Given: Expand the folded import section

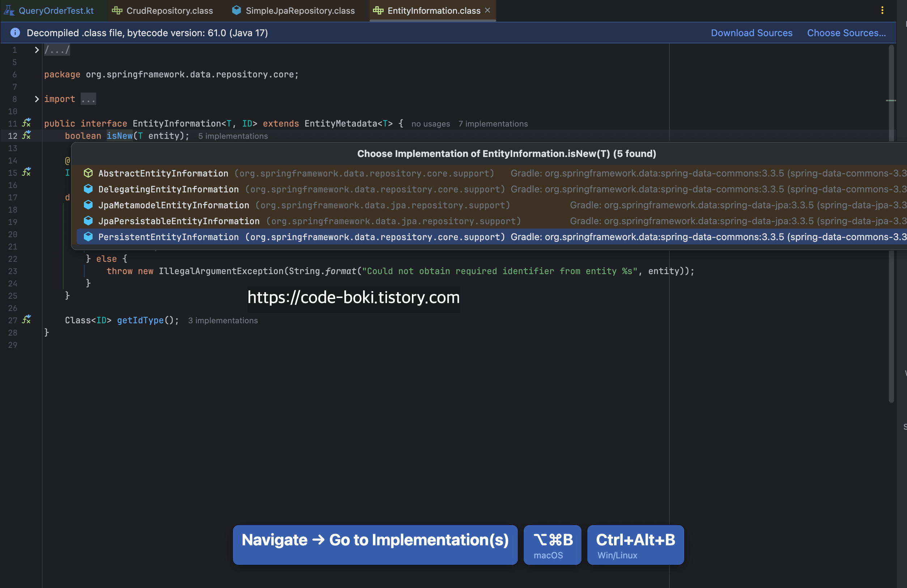Looking at the screenshot, I should click(37, 99).
